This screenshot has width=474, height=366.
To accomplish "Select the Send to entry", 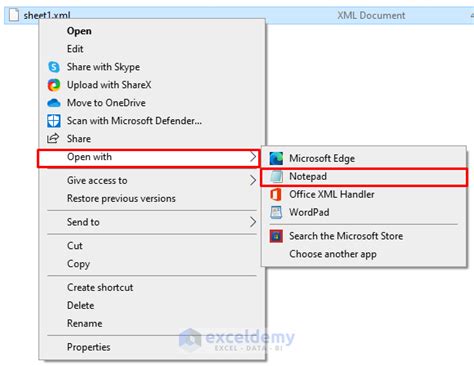I will (x=152, y=222).
